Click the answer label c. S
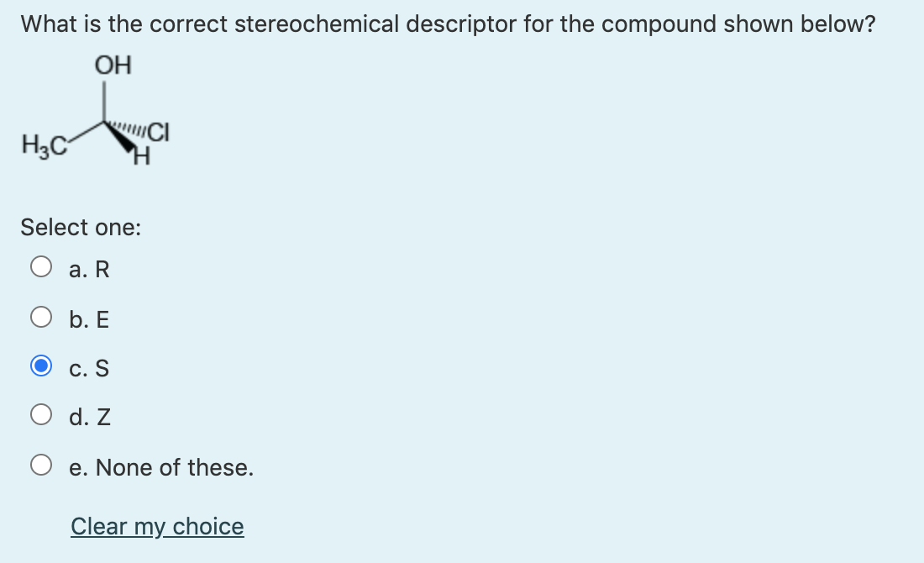Image resolution: width=924 pixels, height=563 pixels. [x=89, y=368]
